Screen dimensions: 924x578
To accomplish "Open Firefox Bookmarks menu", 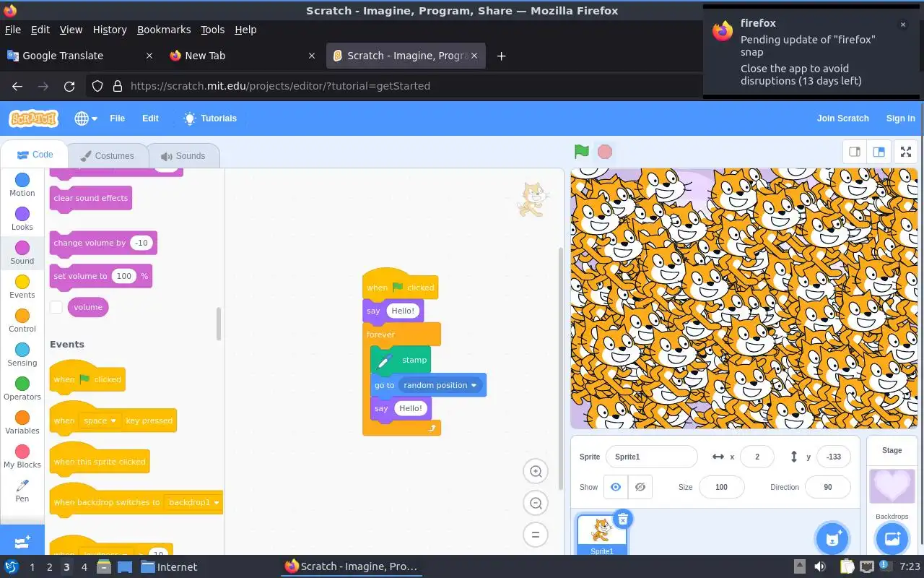I will tap(164, 30).
